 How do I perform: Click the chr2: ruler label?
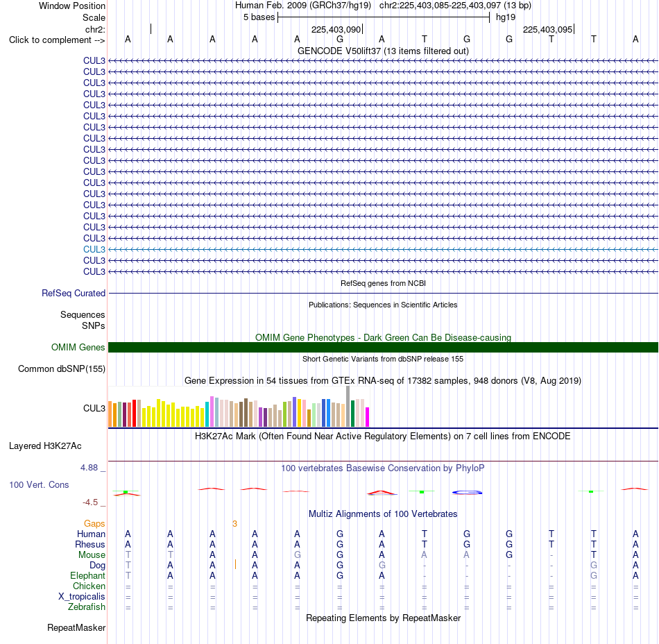[95, 29]
